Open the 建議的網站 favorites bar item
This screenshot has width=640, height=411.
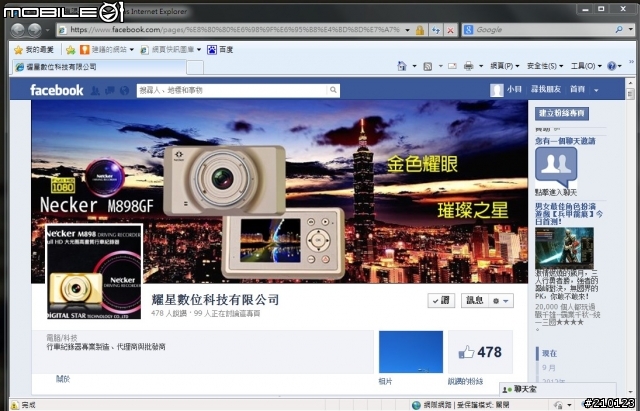(x=107, y=50)
